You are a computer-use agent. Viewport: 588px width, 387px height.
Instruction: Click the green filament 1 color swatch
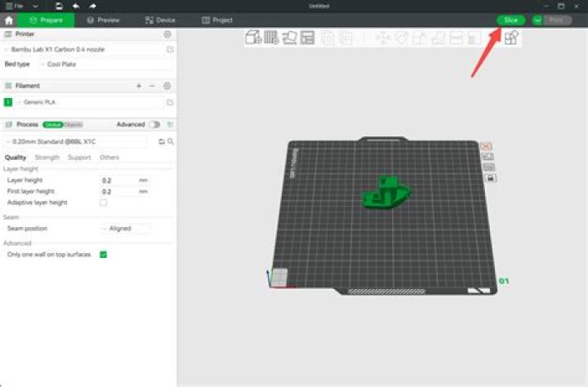pos(8,102)
